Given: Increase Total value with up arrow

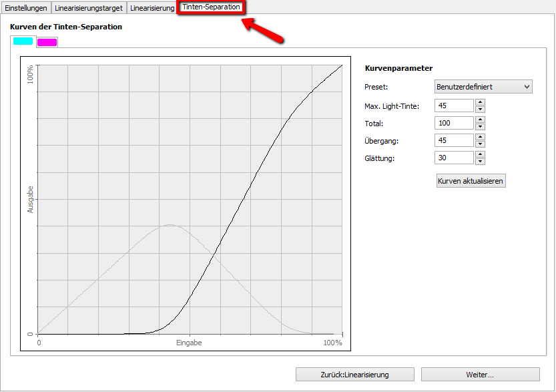Looking at the screenshot, I should (480, 120).
